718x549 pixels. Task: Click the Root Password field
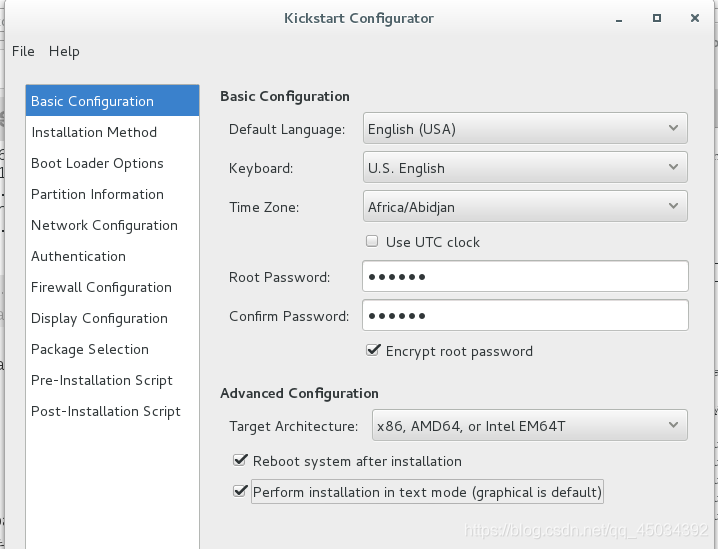[525, 276]
